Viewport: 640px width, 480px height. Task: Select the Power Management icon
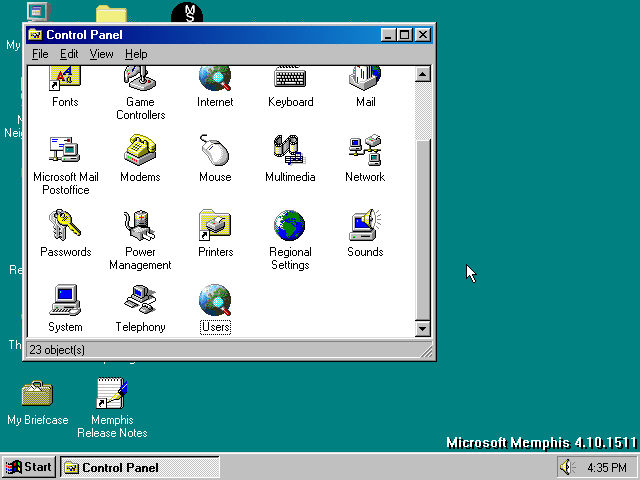(x=140, y=225)
